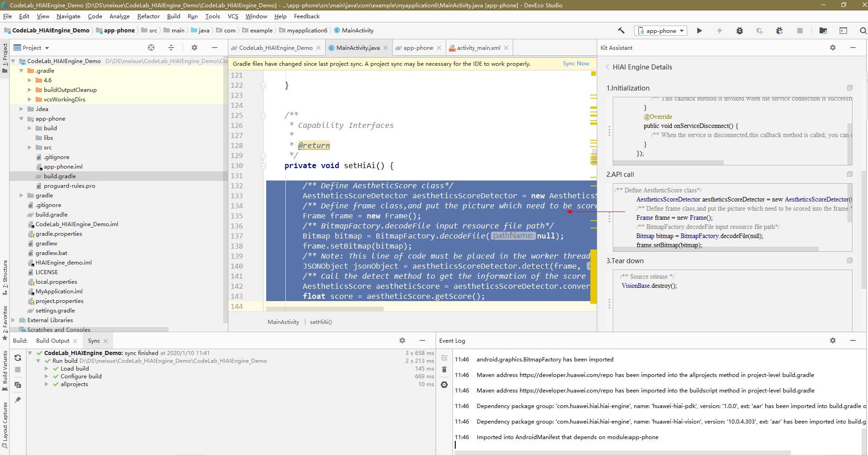Select the proguard-rules.pro file
This screenshot has height=456, width=868.
(69, 186)
